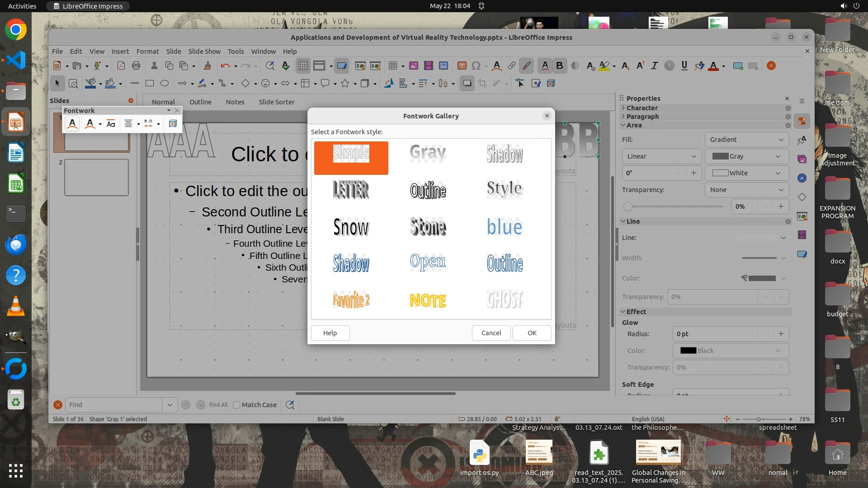Toggle the Shadow toolbar button

point(467,84)
